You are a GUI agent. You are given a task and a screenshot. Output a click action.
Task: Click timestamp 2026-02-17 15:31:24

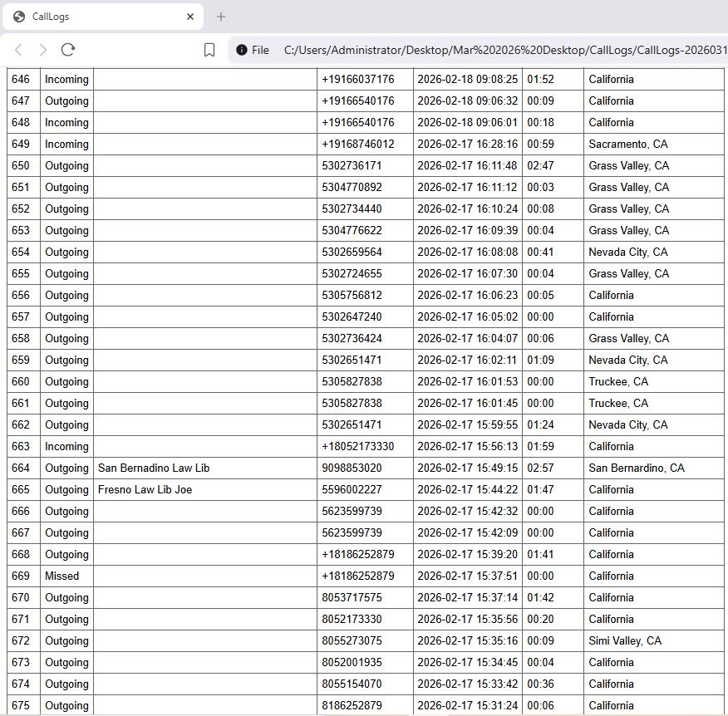(468, 705)
